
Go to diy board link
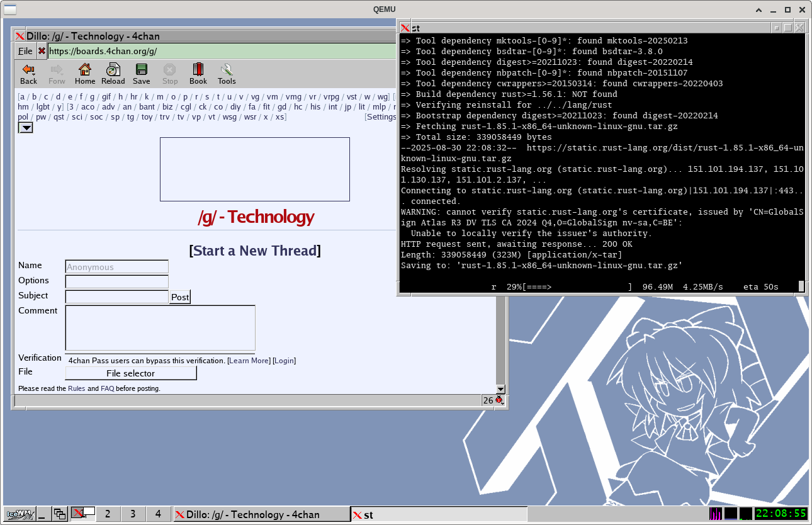tap(235, 106)
